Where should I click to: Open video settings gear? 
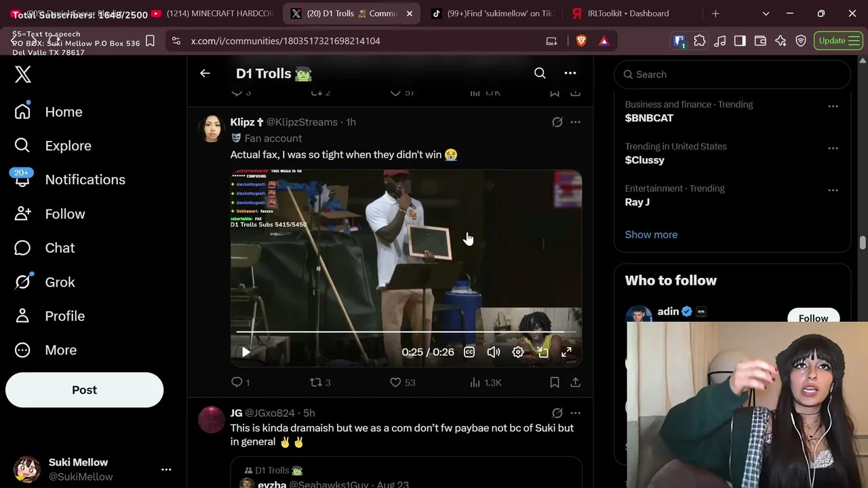pos(518,352)
